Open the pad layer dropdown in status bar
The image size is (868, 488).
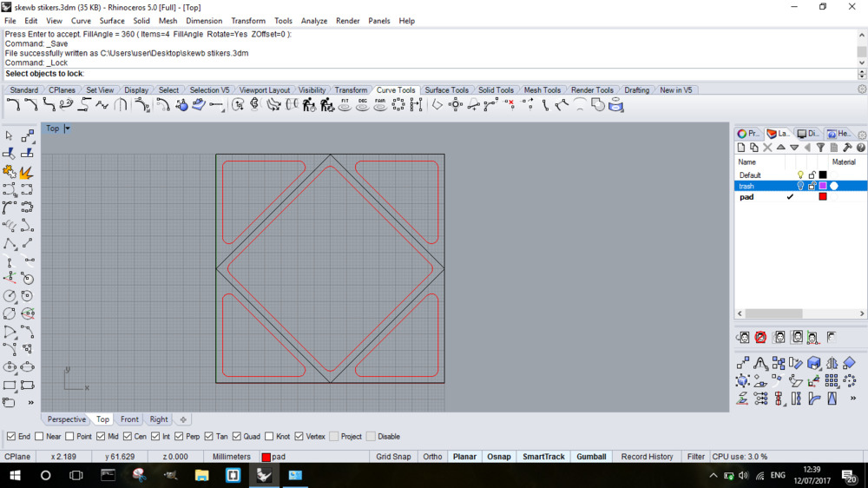pyautogui.click(x=273, y=457)
